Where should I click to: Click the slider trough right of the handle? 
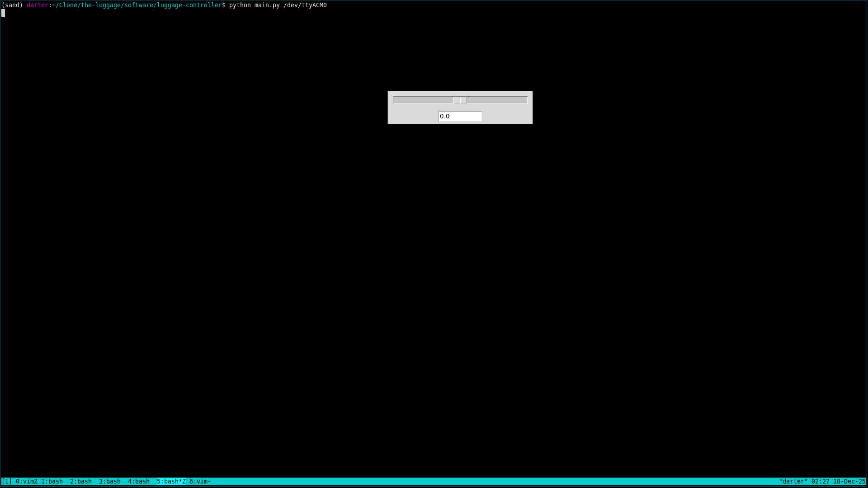coord(497,100)
